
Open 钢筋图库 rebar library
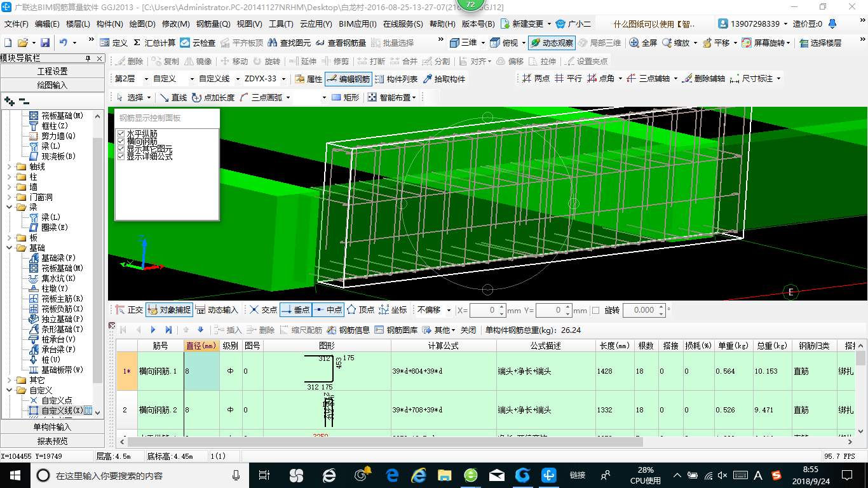point(395,330)
